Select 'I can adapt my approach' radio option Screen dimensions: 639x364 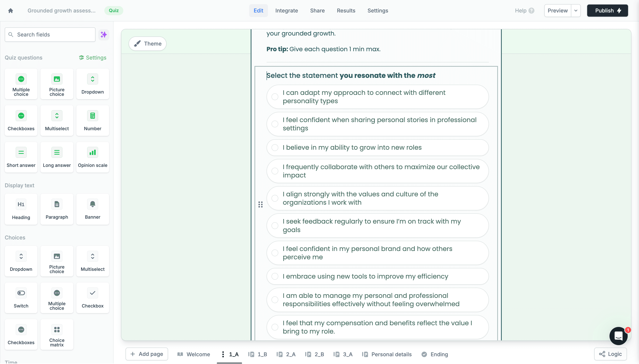tap(275, 97)
